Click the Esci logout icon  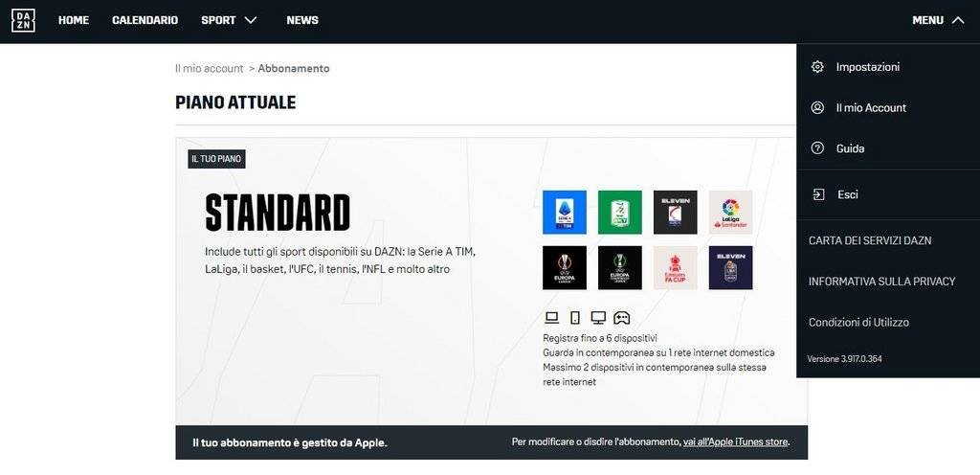pyautogui.click(x=818, y=194)
